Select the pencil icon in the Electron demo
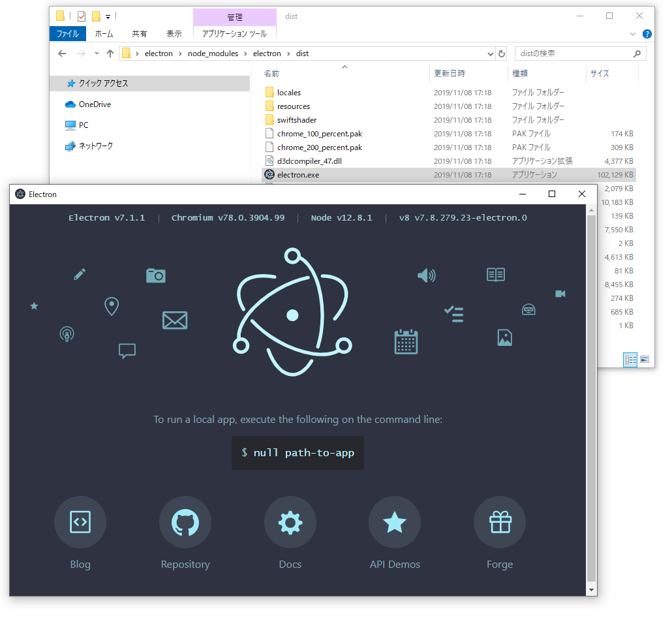 coord(79,274)
